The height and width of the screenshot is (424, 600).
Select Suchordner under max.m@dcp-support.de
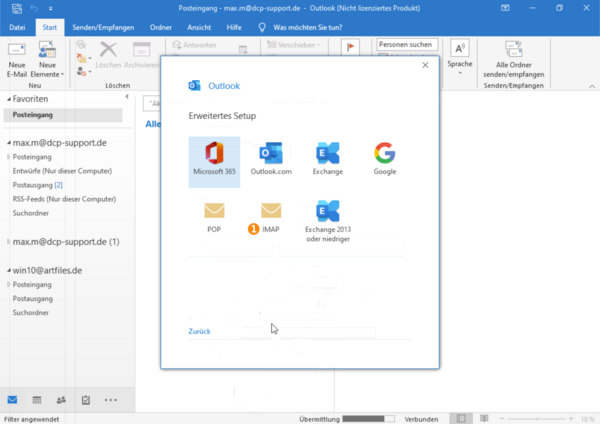click(x=31, y=213)
